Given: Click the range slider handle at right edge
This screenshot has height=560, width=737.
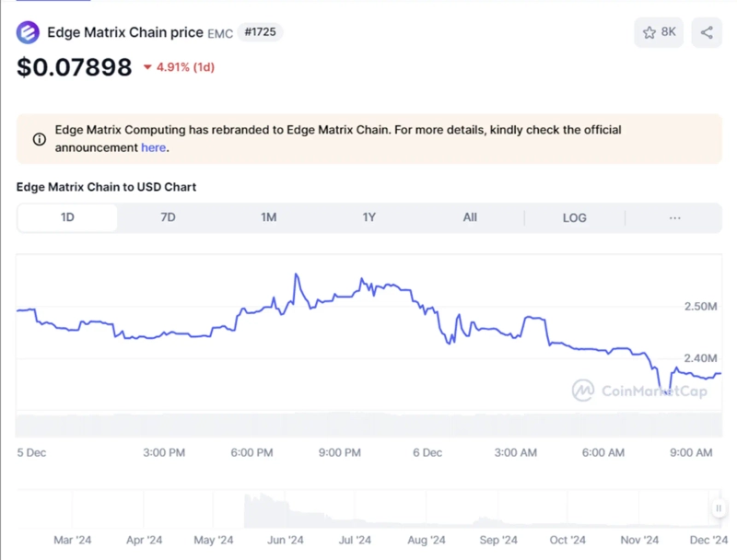Looking at the screenshot, I should click(719, 508).
